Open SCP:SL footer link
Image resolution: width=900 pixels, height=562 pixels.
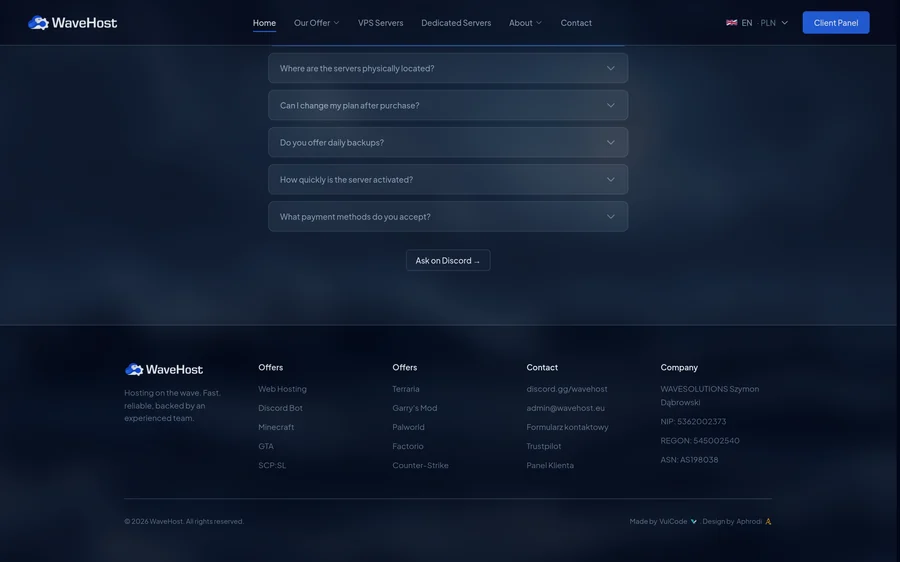(x=272, y=466)
